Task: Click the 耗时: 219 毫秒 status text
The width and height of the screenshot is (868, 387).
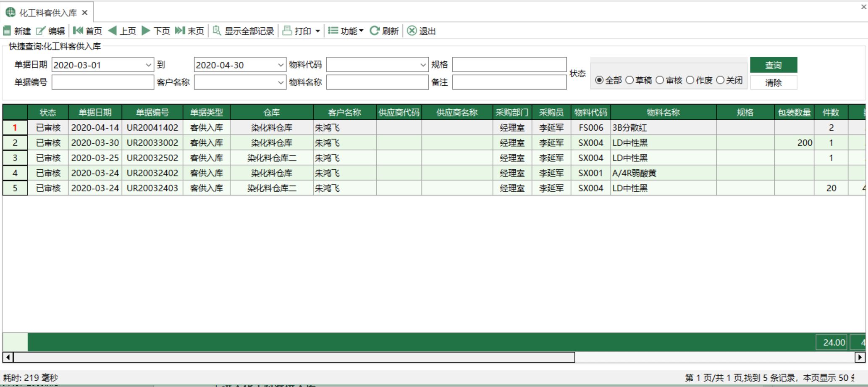Action: 30,378
